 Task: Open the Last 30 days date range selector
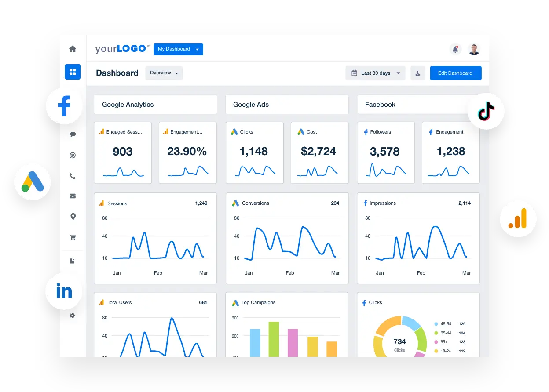[x=375, y=73]
